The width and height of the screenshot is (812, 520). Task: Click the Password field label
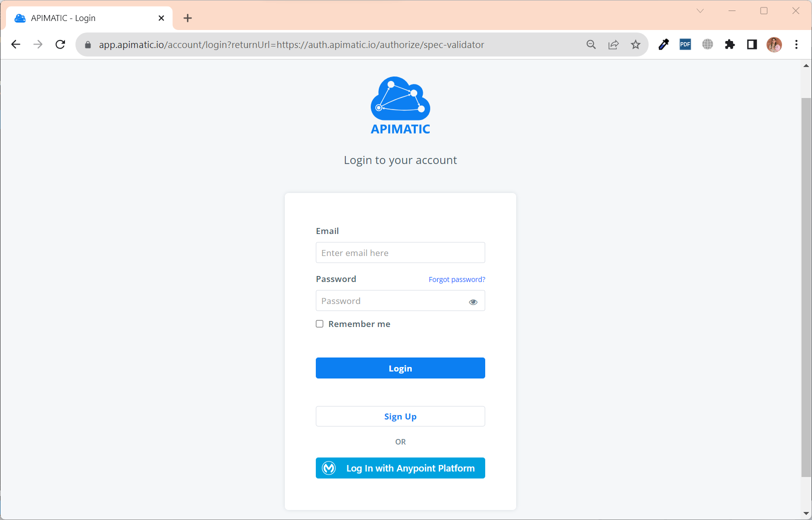(336, 279)
